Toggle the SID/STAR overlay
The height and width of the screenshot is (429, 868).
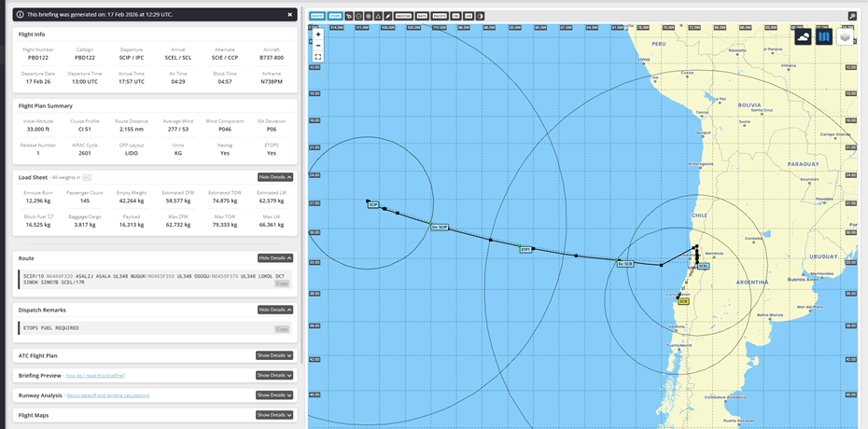(x=403, y=16)
